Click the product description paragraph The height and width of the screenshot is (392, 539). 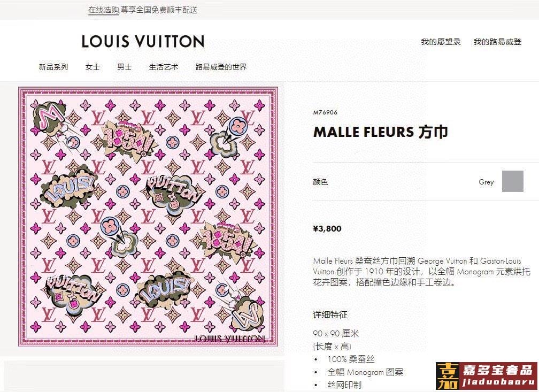tap(421, 272)
